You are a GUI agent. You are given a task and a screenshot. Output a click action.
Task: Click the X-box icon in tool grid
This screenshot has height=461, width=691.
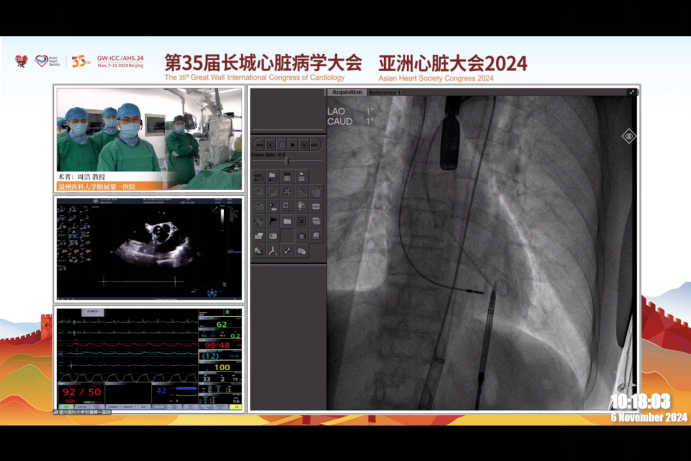[301, 221]
